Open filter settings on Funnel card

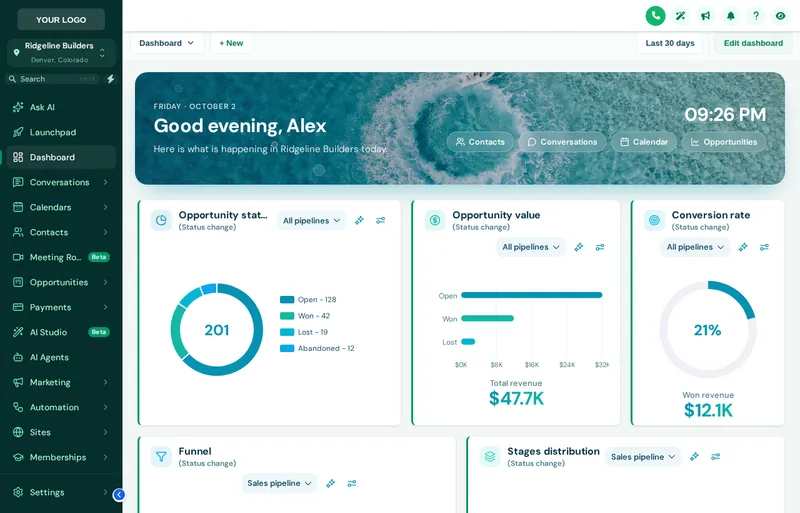[x=352, y=483]
